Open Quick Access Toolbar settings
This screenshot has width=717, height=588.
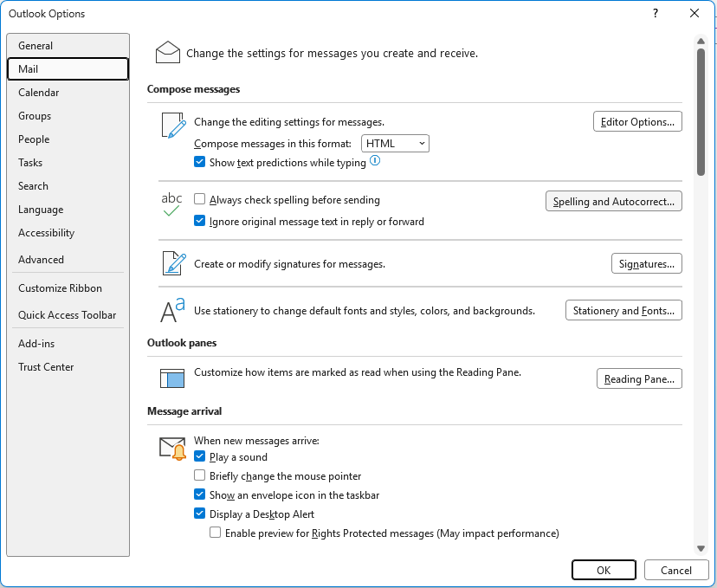coord(68,315)
